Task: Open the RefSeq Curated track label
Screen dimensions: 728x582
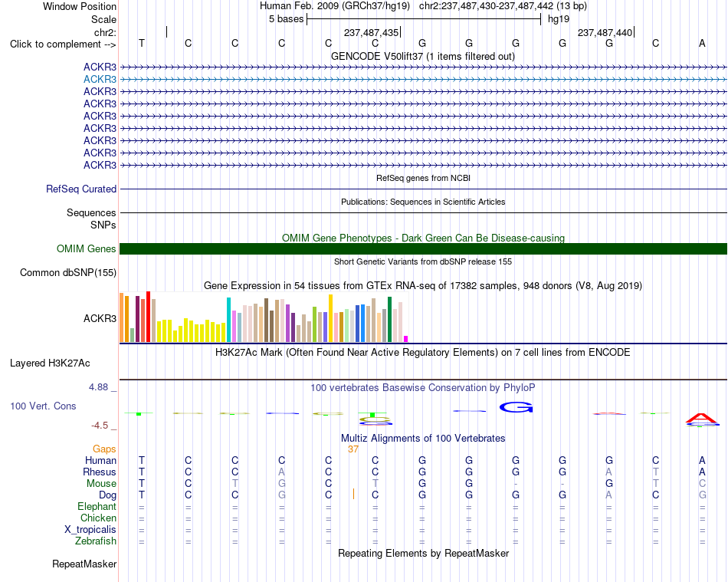Action: coord(81,189)
